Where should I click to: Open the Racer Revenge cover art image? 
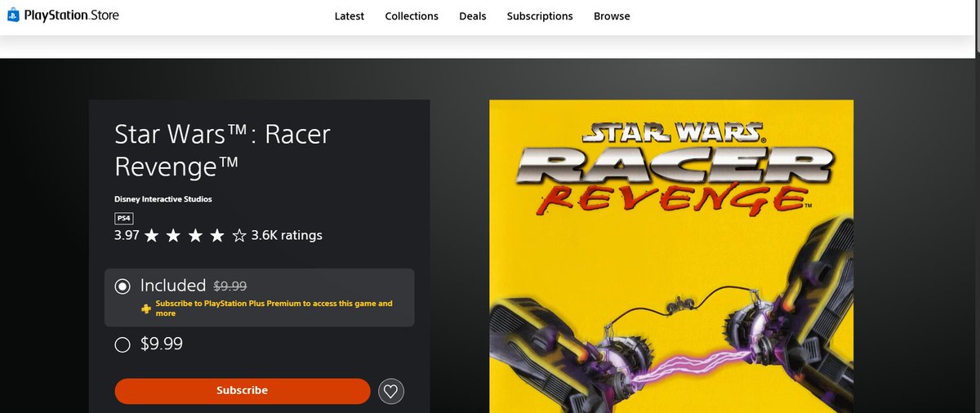(x=671, y=256)
